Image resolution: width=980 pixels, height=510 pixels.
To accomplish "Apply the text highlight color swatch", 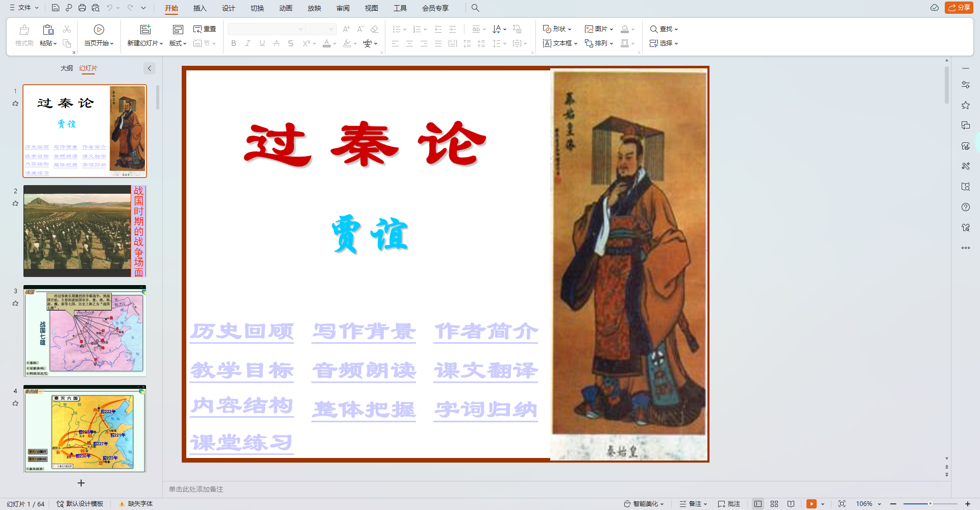I will pyautogui.click(x=347, y=43).
